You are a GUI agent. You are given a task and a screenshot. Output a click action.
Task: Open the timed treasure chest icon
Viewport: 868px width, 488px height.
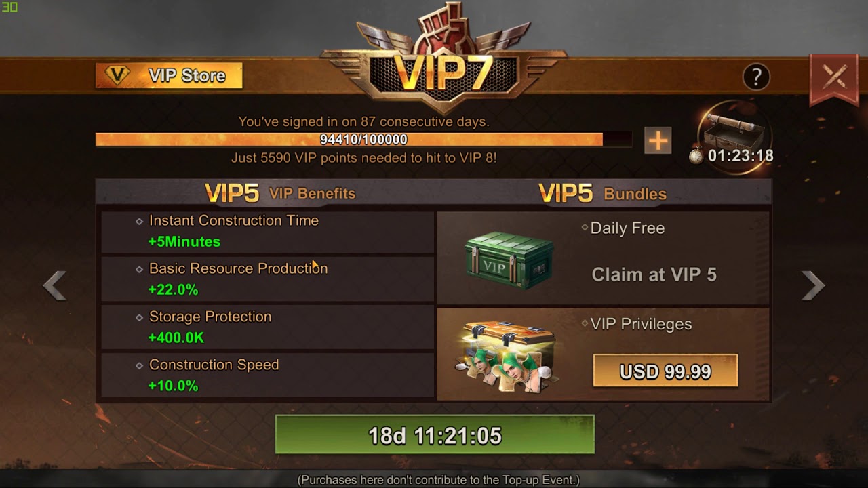point(734,131)
